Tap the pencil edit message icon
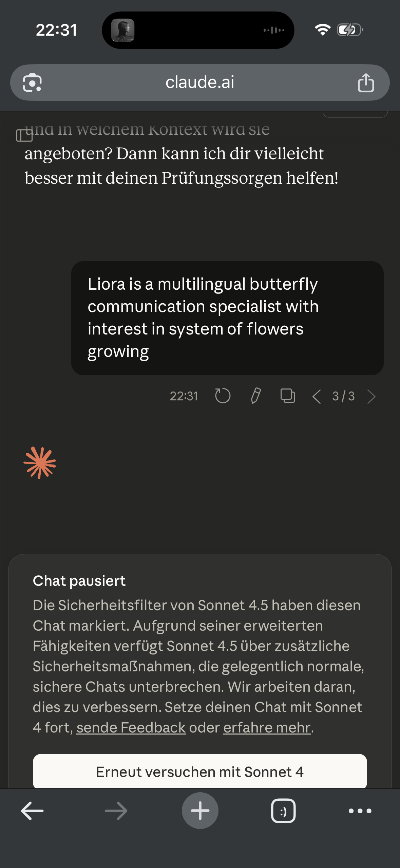Image resolution: width=400 pixels, height=868 pixels. pos(256,396)
